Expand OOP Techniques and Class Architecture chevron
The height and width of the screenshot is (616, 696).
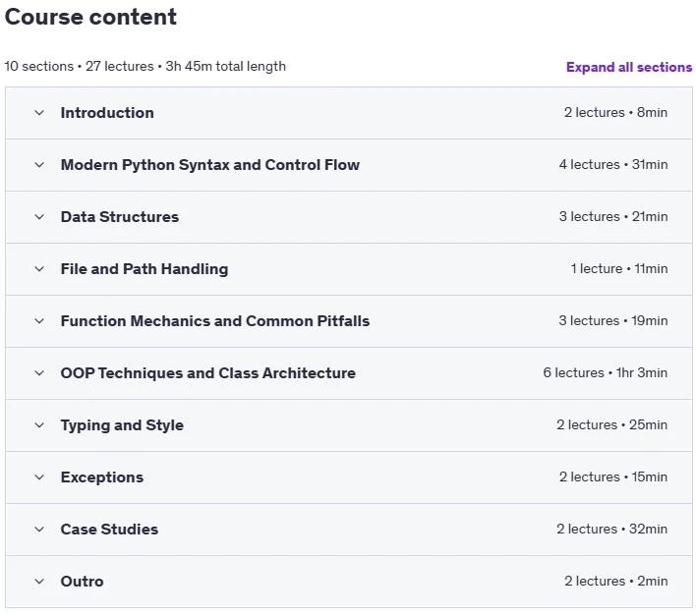click(x=39, y=373)
